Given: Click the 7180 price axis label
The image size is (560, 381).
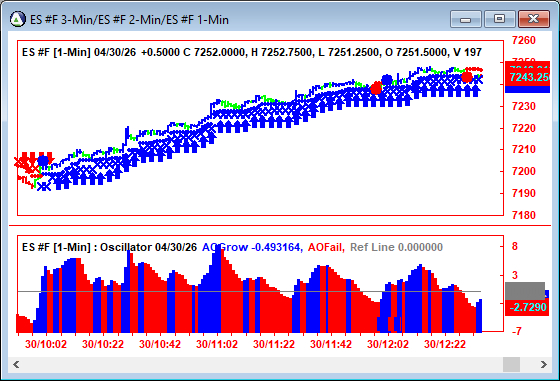Looking at the screenshot, I should [524, 215].
